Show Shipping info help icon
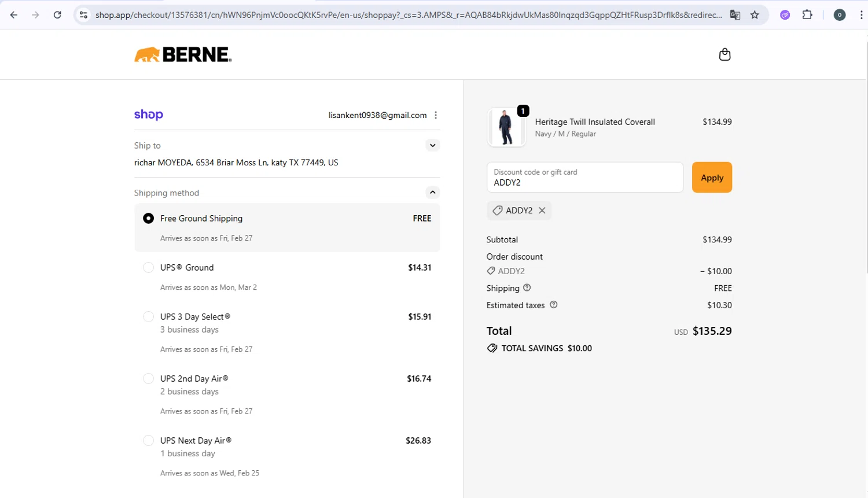The image size is (868, 498). 527,287
